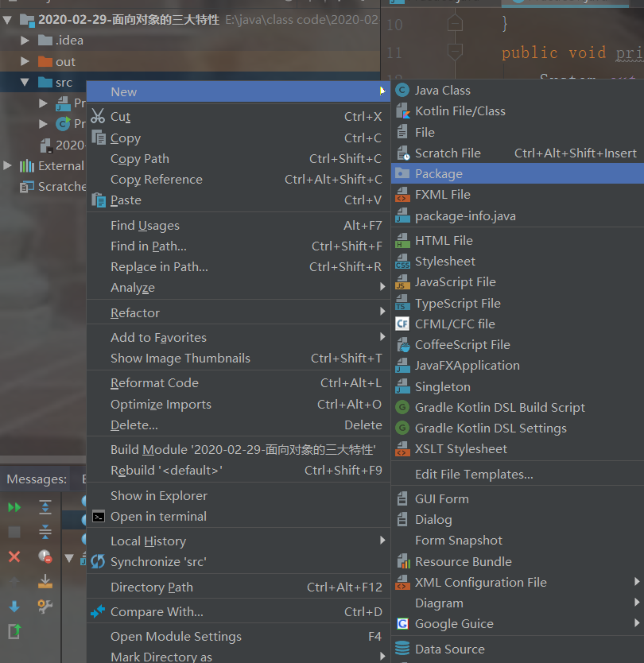Choose Find Usages menu entry

tap(238, 225)
